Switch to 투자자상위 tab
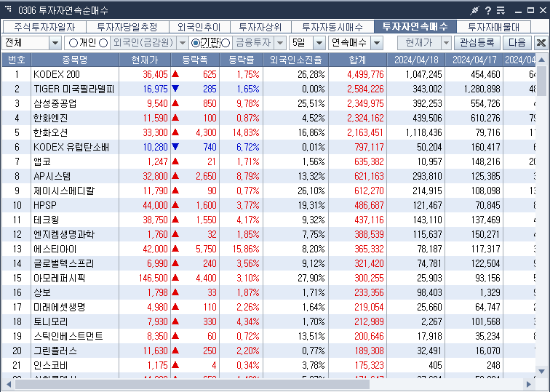This screenshot has width=550, height=392. coord(260,27)
